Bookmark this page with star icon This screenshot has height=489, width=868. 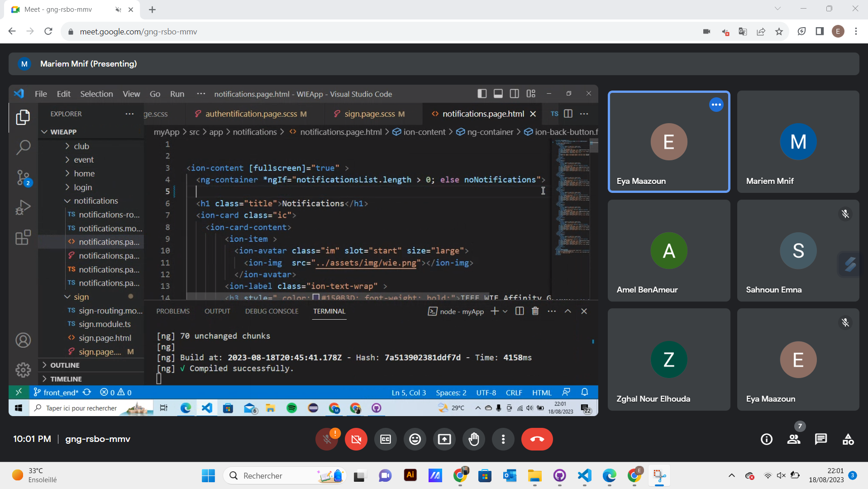coord(779,31)
